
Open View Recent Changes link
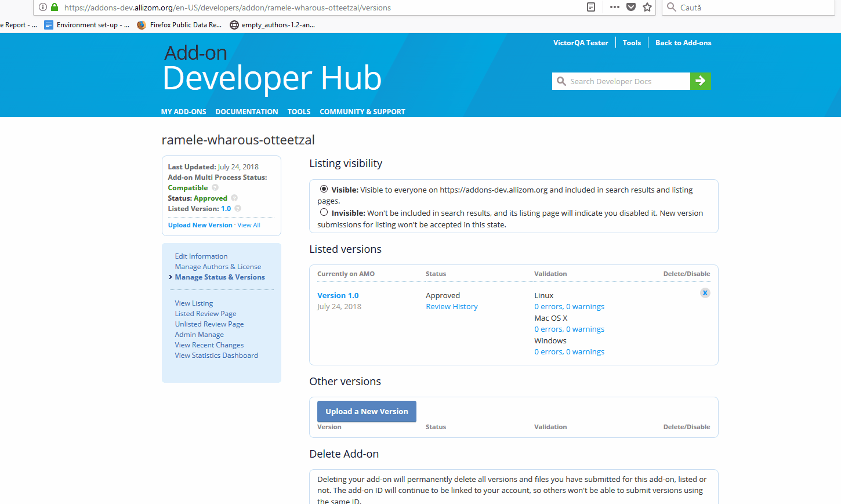tap(209, 345)
